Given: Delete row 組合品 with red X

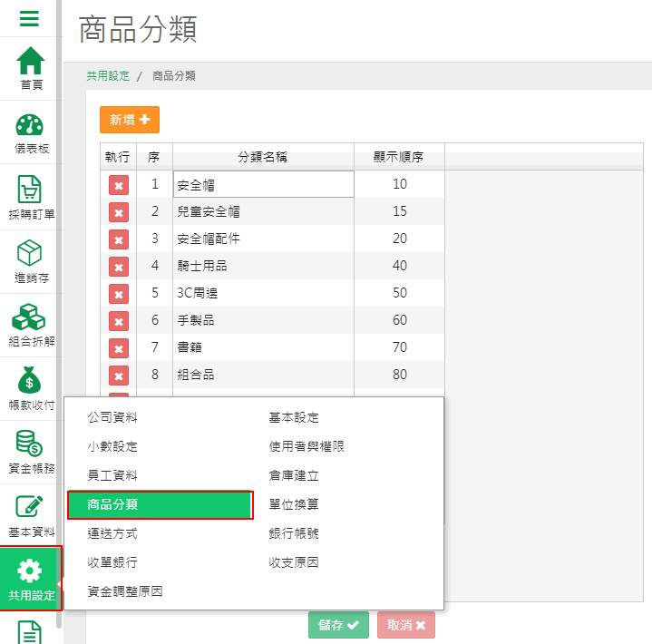Looking at the screenshot, I should click(x=119, y=376).
